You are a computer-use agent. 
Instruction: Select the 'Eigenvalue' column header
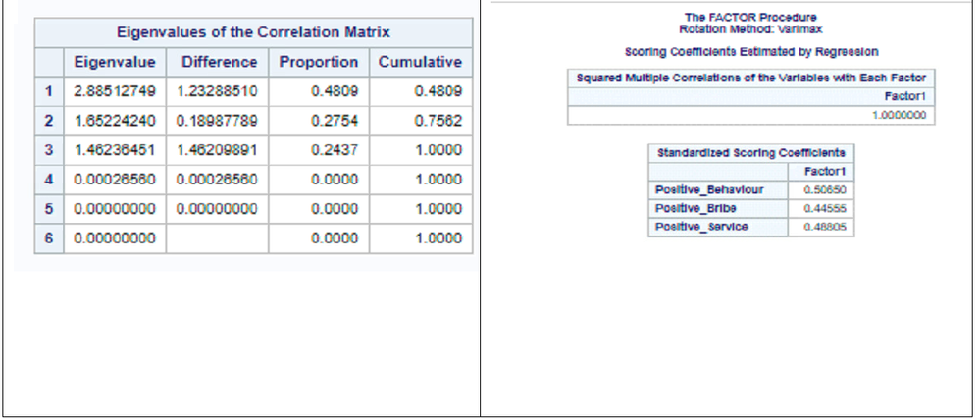point(115,62)
